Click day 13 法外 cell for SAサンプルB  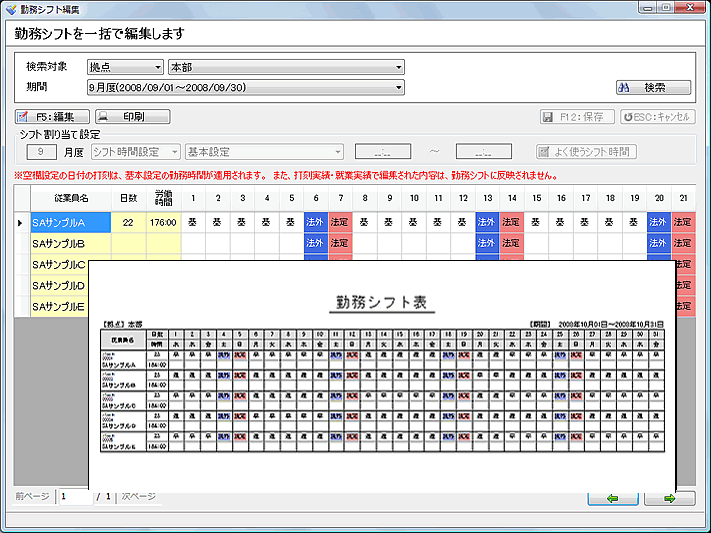487,244
